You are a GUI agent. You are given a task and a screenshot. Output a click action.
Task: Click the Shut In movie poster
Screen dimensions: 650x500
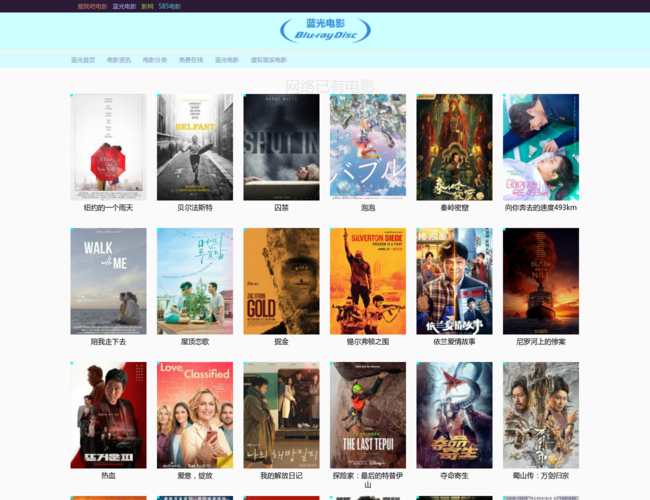click(281, 147)
